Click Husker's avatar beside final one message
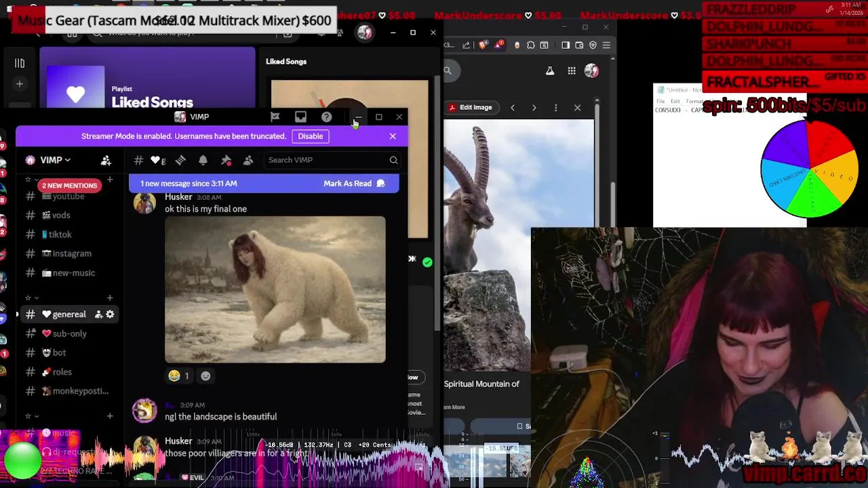 tap(144, 203)
